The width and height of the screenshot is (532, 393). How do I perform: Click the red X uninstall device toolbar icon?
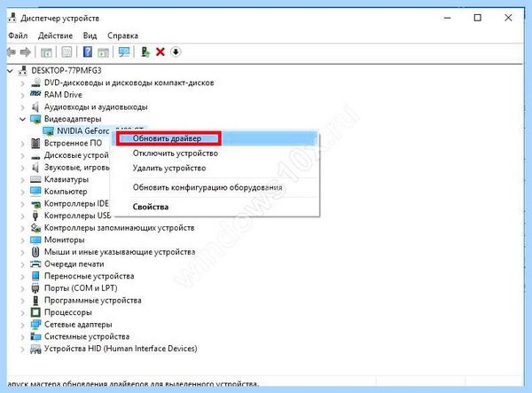pos(160,52)
